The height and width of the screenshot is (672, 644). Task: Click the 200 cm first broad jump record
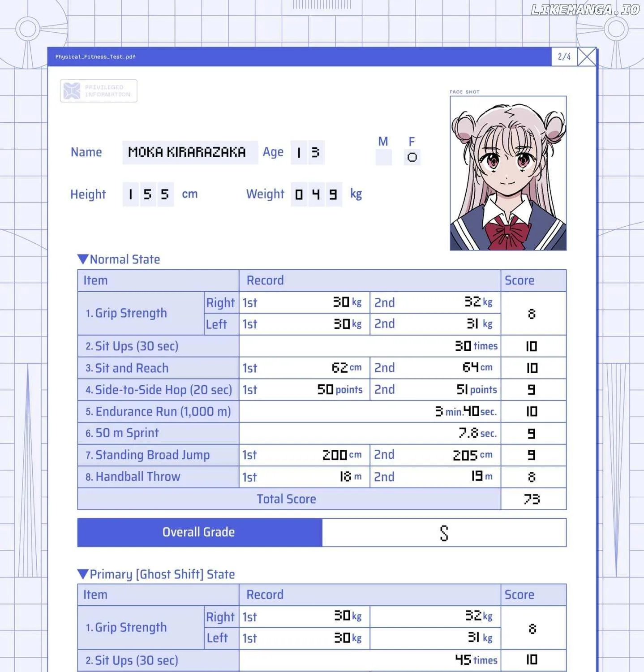click(342, 455)
